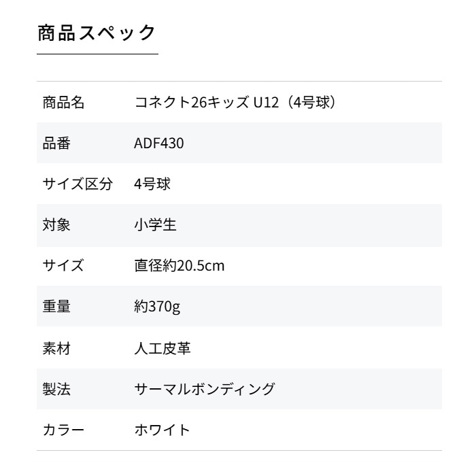This screenshot has height=476, width=476.
Task: Click the 約370g weight value
Action: pos(157,307)
